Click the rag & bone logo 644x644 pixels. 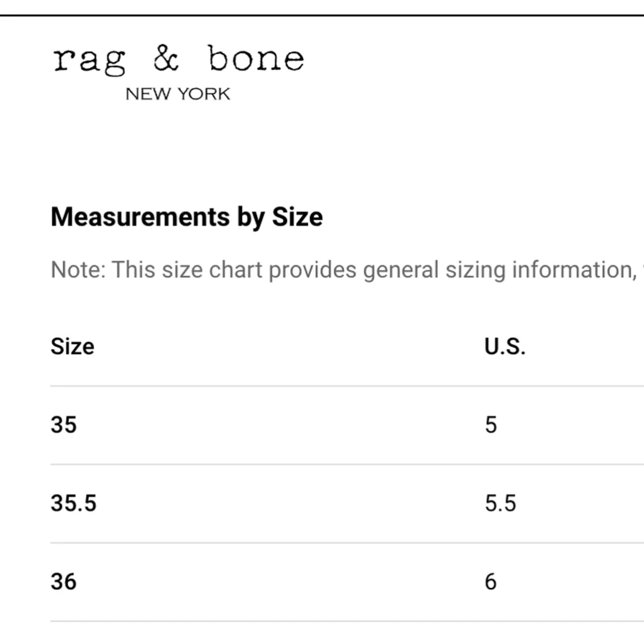point(178,72)
